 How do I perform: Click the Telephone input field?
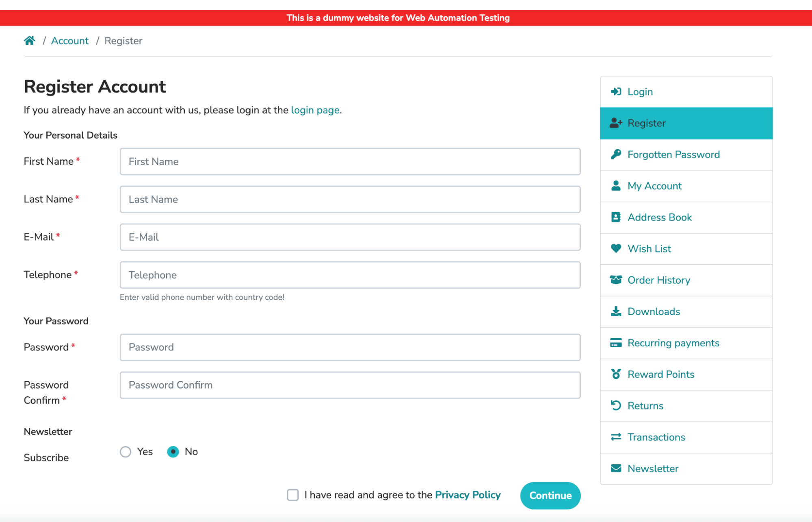(350, 275)
